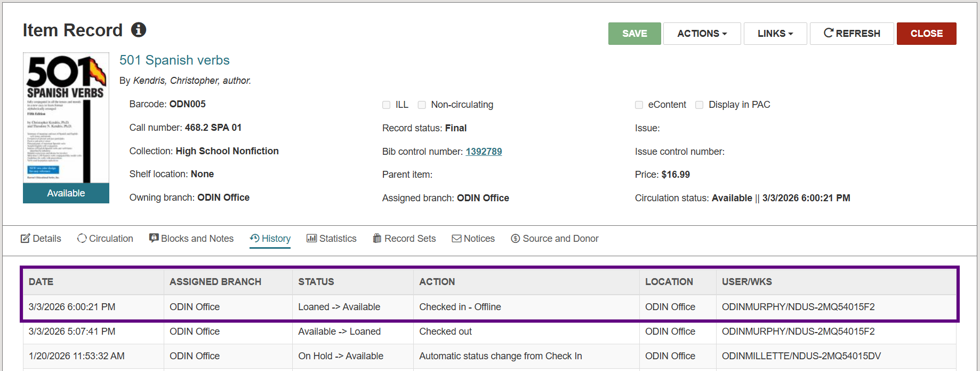
Task: Click the Blocks and Notes comment icon
Action: (154, 238)
